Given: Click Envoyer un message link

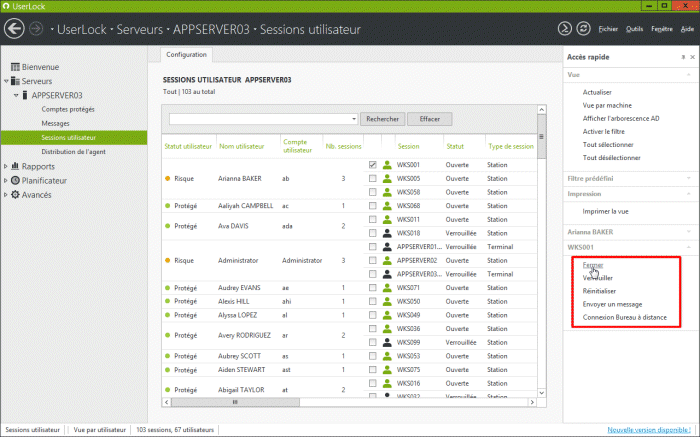Looking at the screenshot, I should pyautogui.click(x=612, y=304).
